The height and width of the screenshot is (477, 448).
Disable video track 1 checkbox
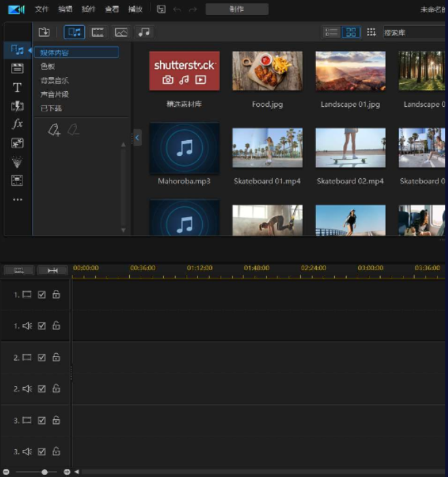coord(42,295)
